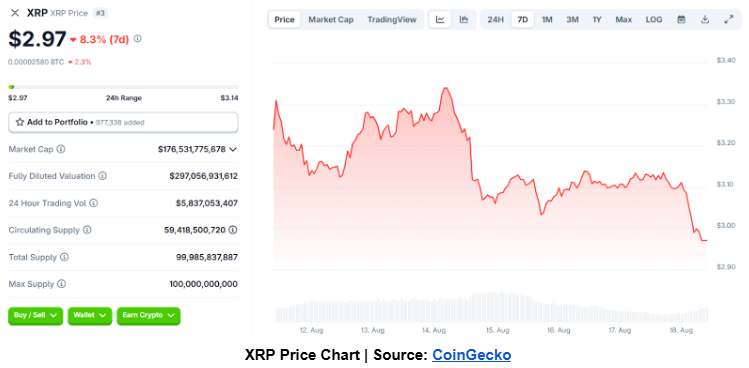Open the Circulating Supply details info icon

pos(233,230)
